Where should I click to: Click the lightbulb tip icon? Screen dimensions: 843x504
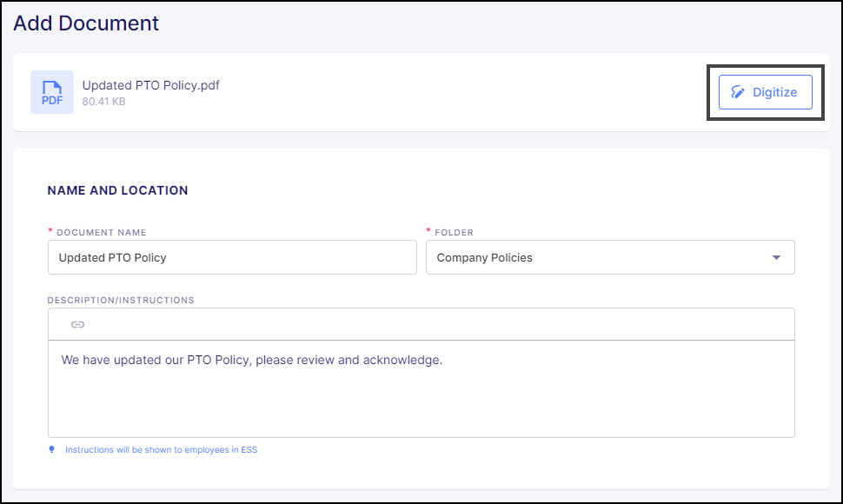click(50, 449)
